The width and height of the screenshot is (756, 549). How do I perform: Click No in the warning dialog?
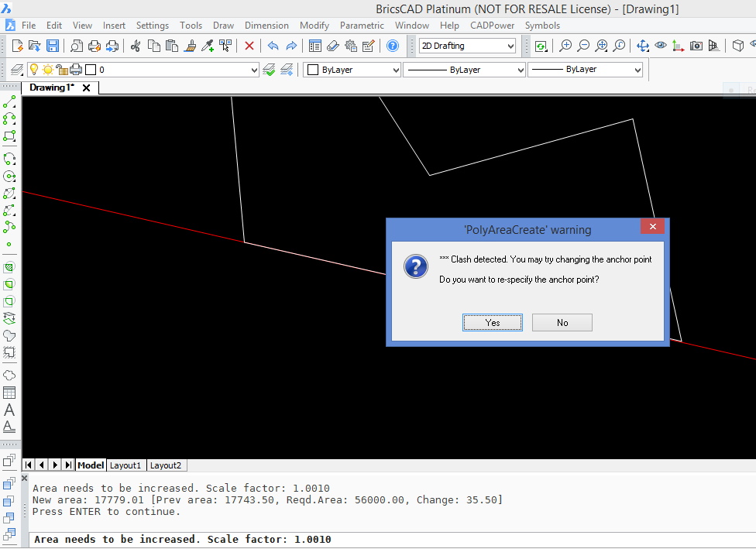coord(562,322)
